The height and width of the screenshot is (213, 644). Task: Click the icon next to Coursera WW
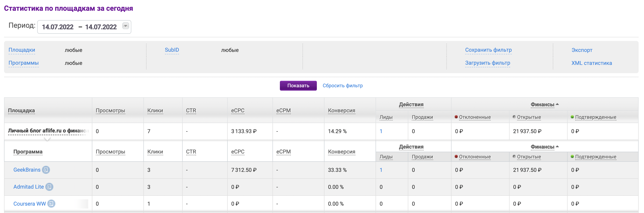coord(51,204)
